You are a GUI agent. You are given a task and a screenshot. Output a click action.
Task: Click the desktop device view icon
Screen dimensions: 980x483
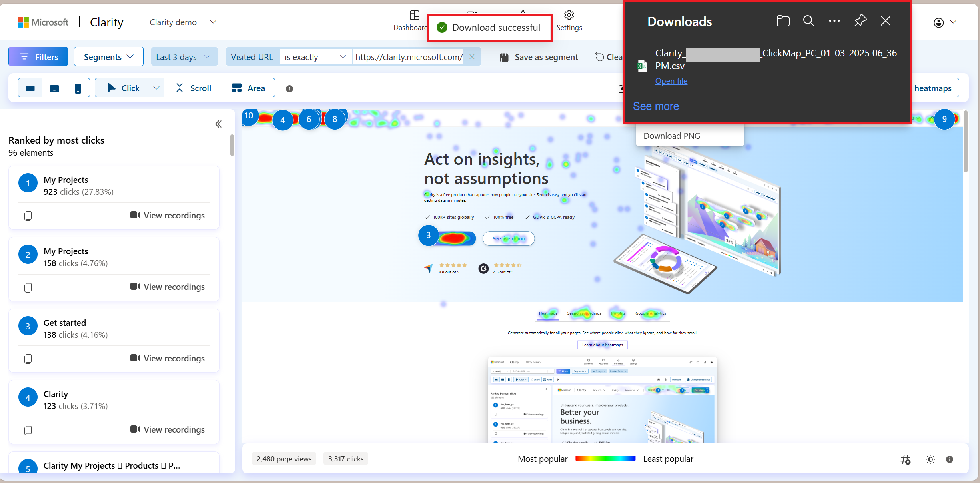(30, 88)
